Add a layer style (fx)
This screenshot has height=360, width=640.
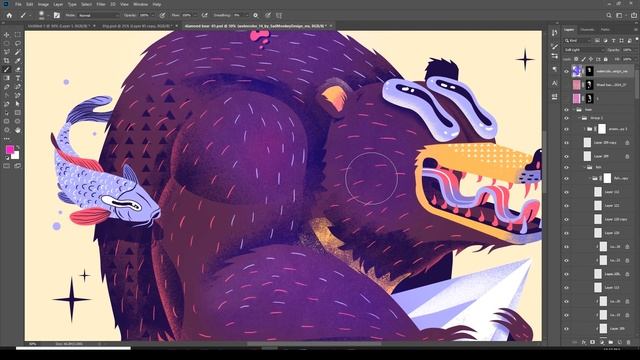pos(584,342)
